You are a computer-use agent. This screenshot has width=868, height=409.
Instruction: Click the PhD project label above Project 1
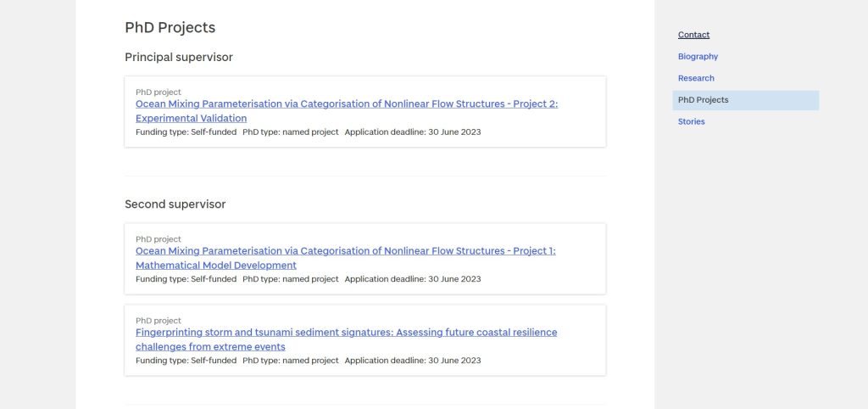pos(159,239)
